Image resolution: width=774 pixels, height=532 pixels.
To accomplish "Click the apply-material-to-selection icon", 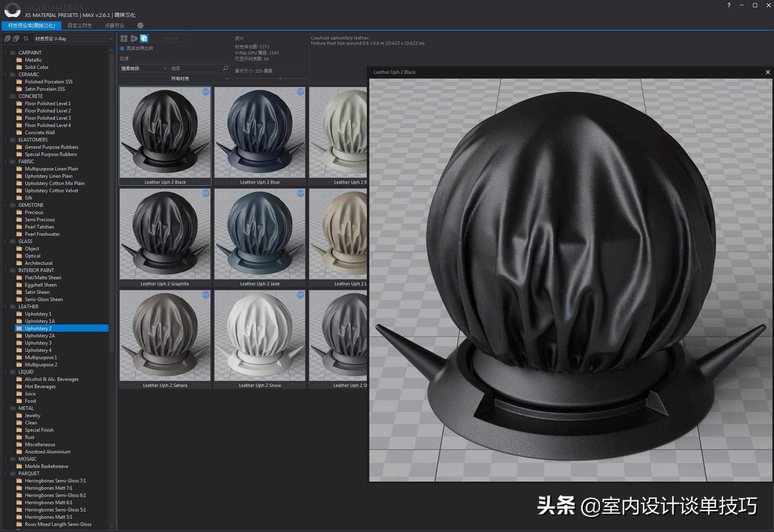I will click(x=144, y=39).
